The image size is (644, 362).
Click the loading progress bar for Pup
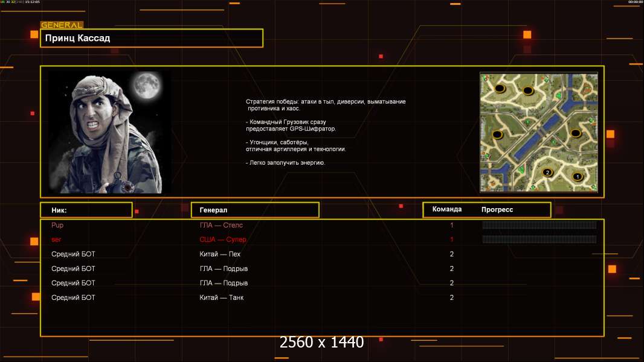(539, 225)
